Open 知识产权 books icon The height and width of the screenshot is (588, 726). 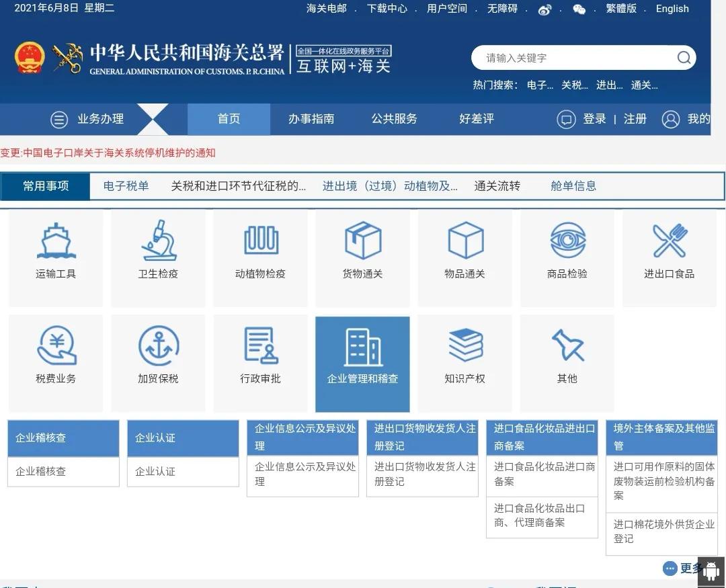[x=465, y=345]
